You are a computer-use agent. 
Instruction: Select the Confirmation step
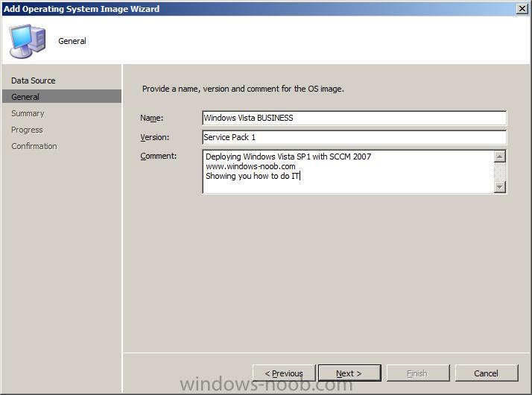[34, 146]
